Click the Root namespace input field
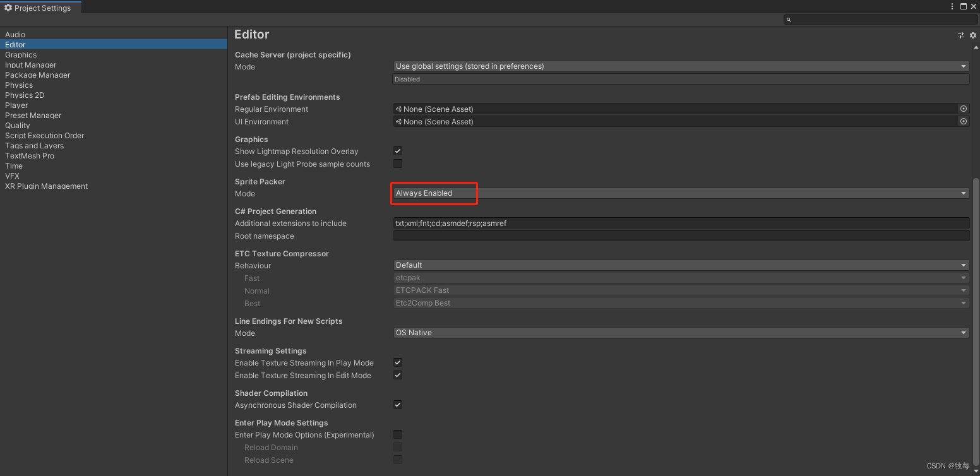Viewport: 980px width, 476px height. 681,235
